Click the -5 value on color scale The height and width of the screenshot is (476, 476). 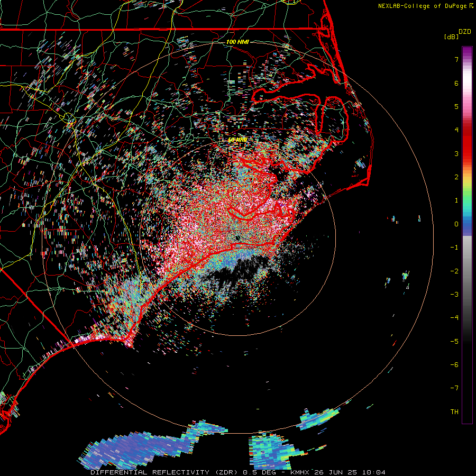point(454,342)
